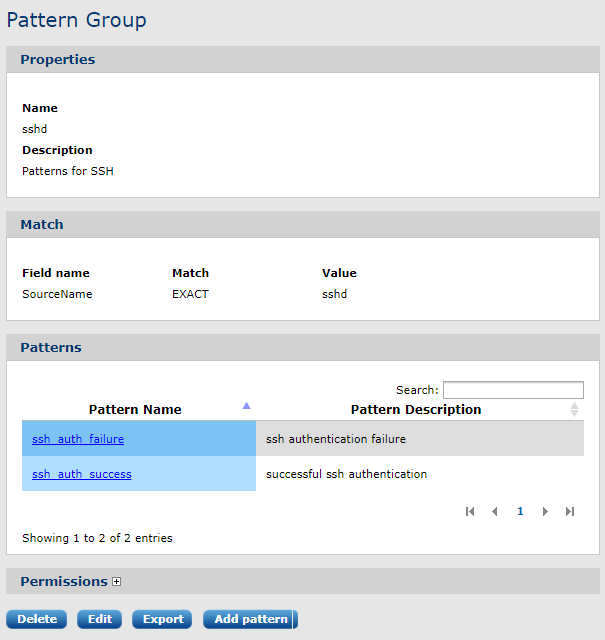Screen dimensions: 605x640
Task: Select page 1 in pagination
Action: 520,511
